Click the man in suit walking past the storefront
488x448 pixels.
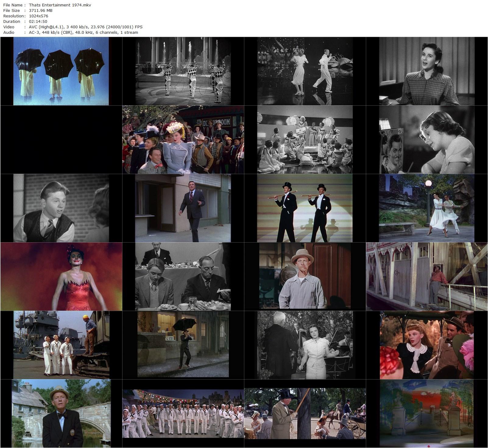183,208
